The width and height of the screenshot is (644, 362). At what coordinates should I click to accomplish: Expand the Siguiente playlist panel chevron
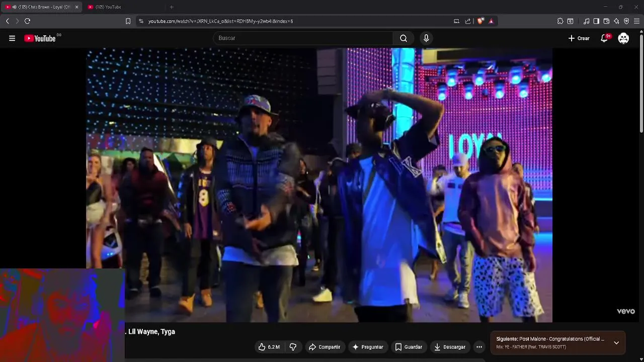pyautogui.click(x=616, y=343)
